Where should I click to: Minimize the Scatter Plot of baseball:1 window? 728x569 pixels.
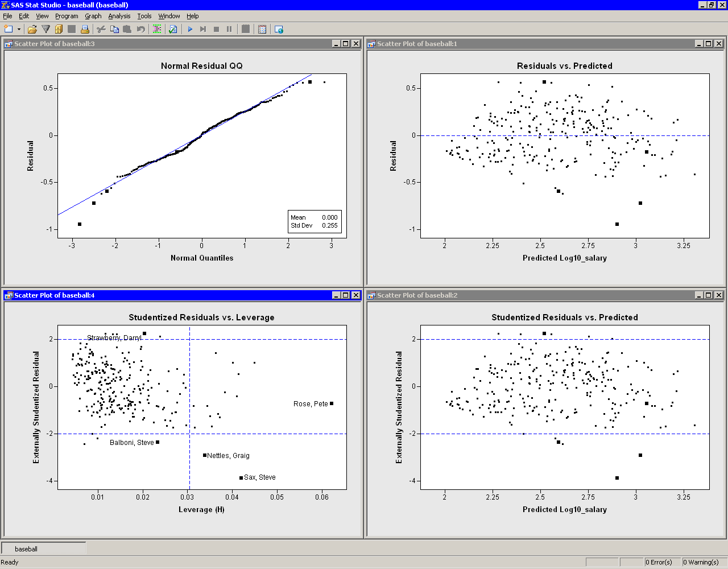pyautogui.click(x=700, y=44)
